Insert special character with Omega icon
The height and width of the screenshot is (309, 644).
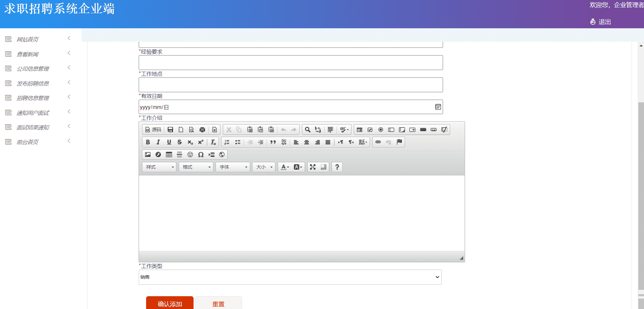[201, 154]
